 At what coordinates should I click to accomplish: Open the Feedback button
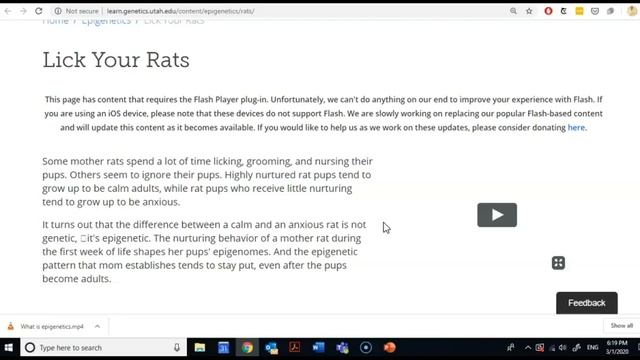click(x=587, y=303)
